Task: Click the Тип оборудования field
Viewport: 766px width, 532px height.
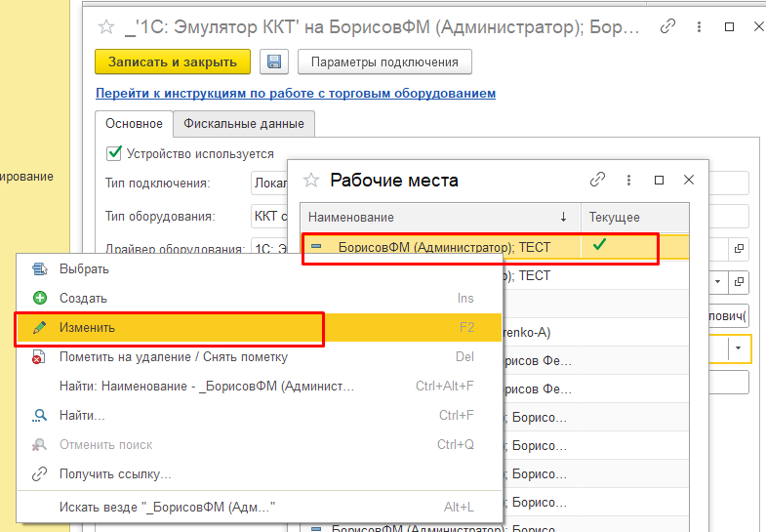Action: (500, 216)
